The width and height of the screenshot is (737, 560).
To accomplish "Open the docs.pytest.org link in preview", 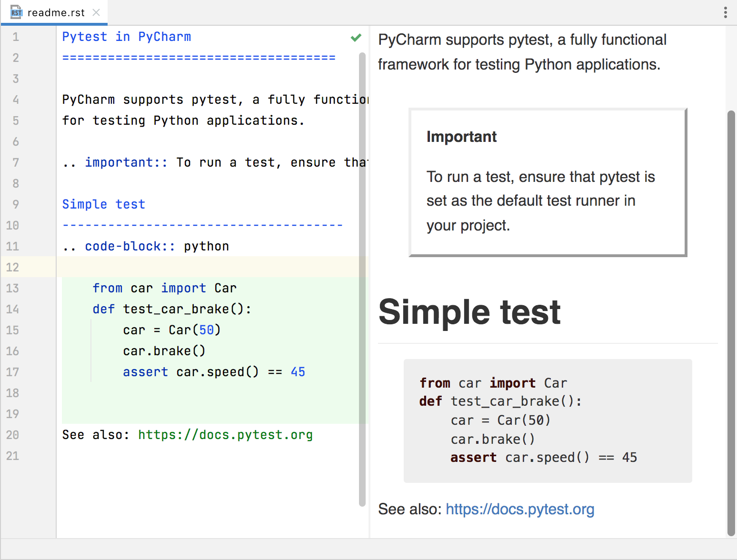I will click(520, 509).
